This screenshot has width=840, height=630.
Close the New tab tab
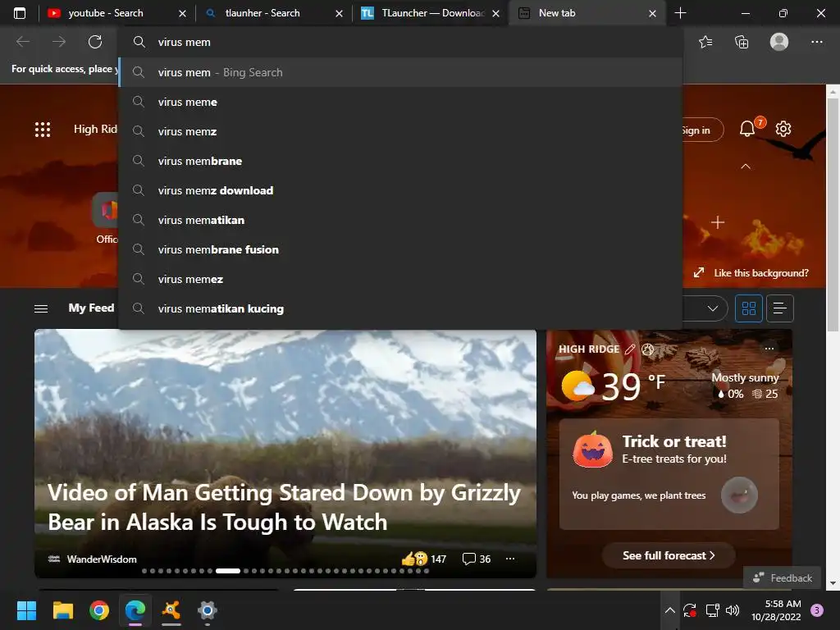coord(652,13)
